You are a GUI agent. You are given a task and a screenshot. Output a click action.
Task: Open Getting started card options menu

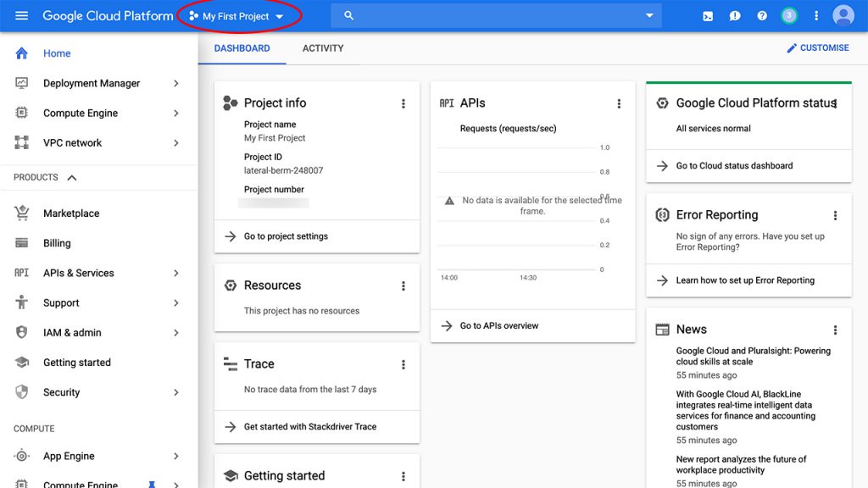(x=403, y=476)
